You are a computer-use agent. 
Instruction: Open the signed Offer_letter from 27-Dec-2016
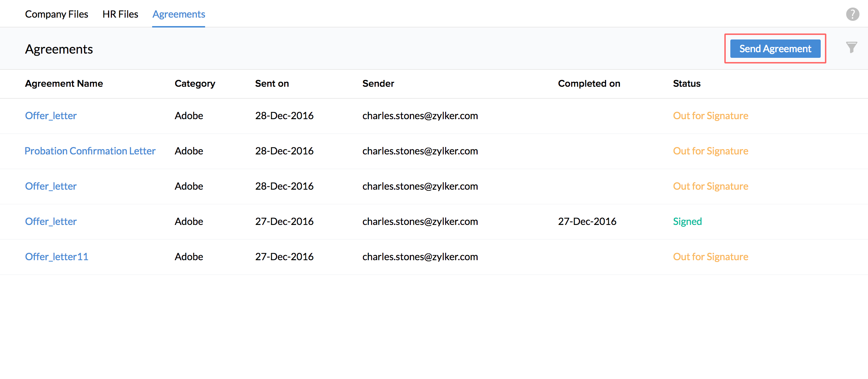tap(51, 221)
